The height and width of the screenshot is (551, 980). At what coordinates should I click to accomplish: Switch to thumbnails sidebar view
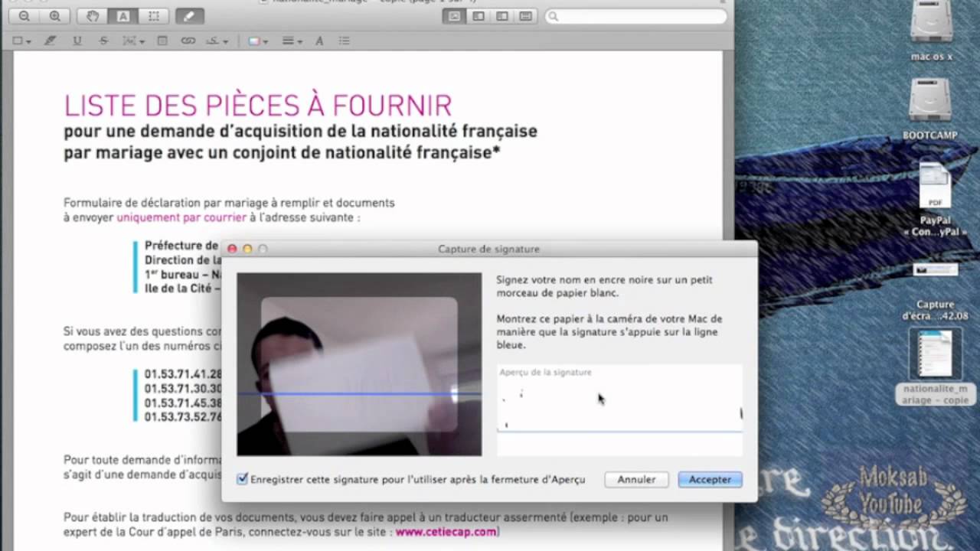[x=479, y=16]
